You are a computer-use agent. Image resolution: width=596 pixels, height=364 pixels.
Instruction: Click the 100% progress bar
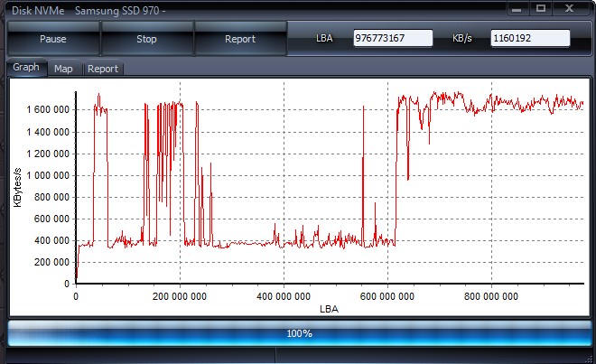[300, 333]
